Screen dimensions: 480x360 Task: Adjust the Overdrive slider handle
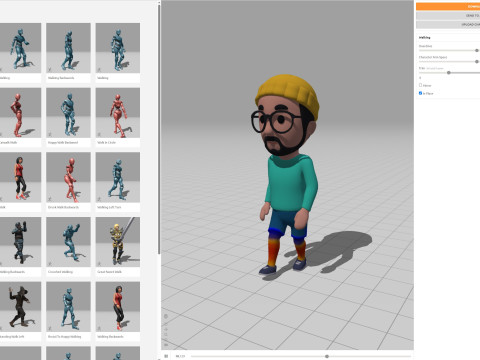tap(477, 50)
